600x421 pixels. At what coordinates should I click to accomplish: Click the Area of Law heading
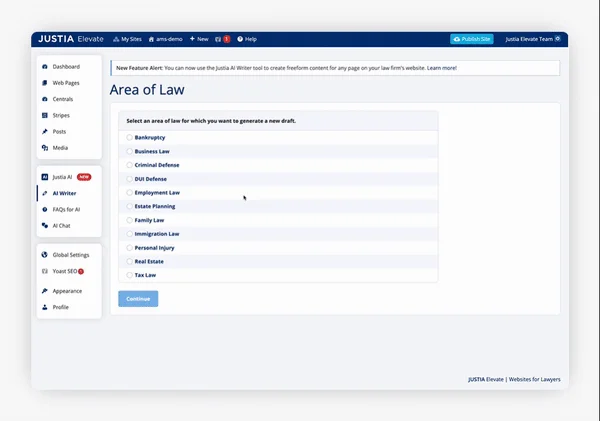[147, 90]
